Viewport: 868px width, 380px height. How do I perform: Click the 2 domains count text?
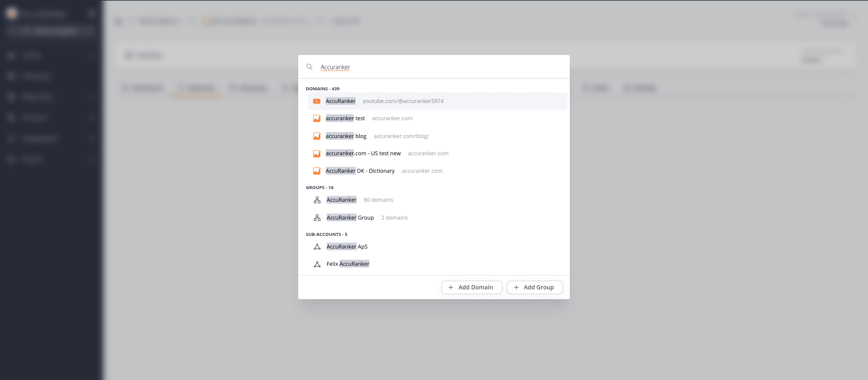tap(394, 218)
